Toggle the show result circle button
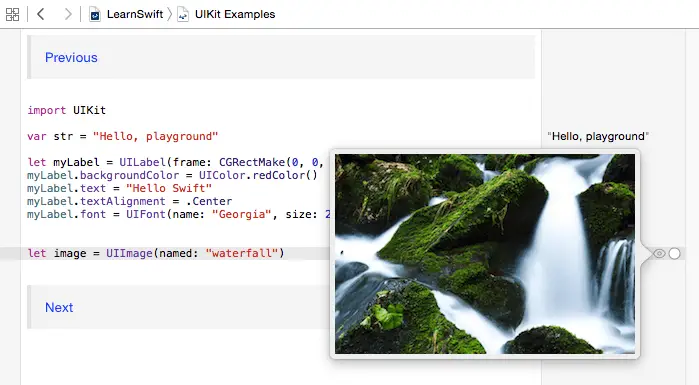This screenshot has height=385, width=699. tap(674, 254)
